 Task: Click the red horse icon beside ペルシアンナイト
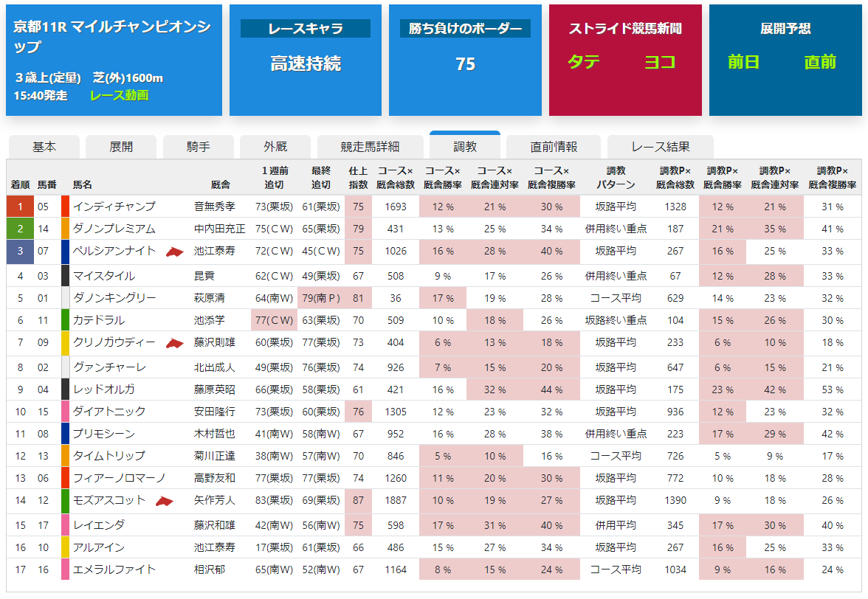point(174,252)
